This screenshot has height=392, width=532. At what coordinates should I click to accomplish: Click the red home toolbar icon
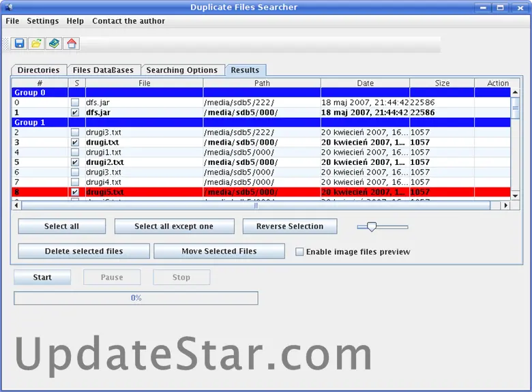pos(72,44)
